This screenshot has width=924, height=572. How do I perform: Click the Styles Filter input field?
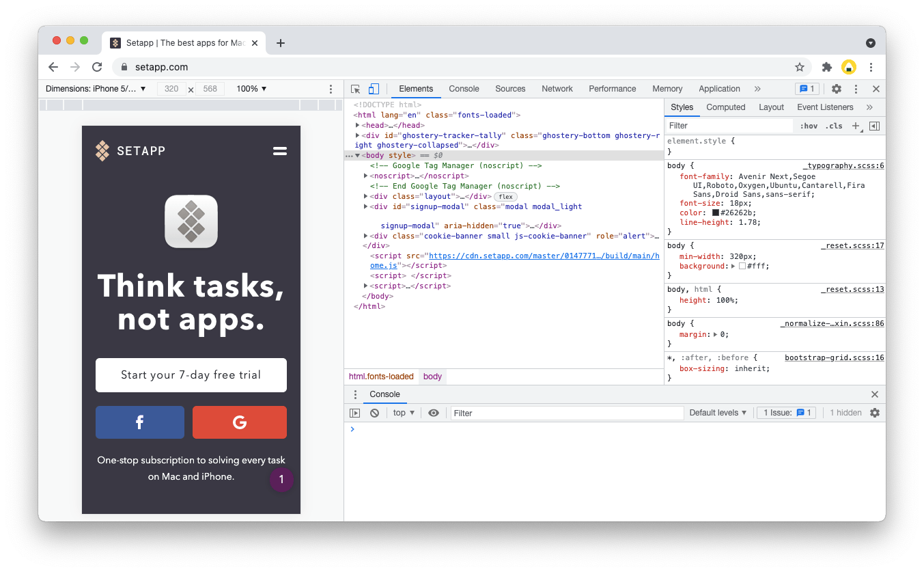tap(729, 126)
